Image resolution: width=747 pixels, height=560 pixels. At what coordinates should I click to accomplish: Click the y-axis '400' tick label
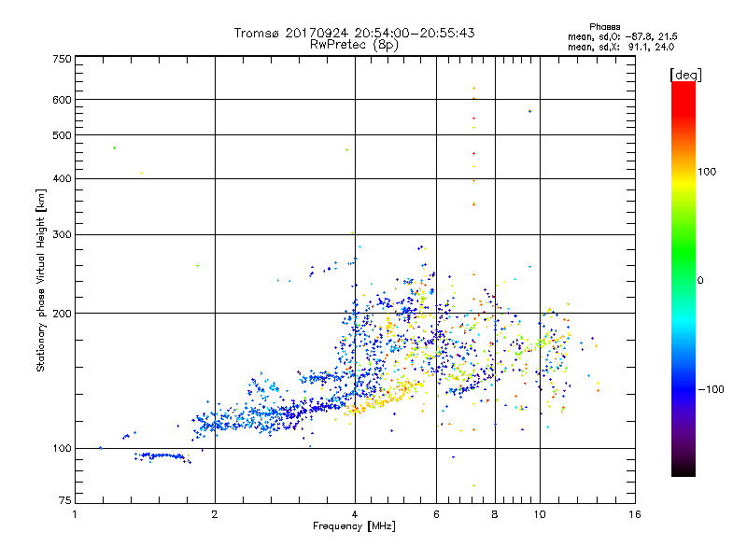pos(63,178)
